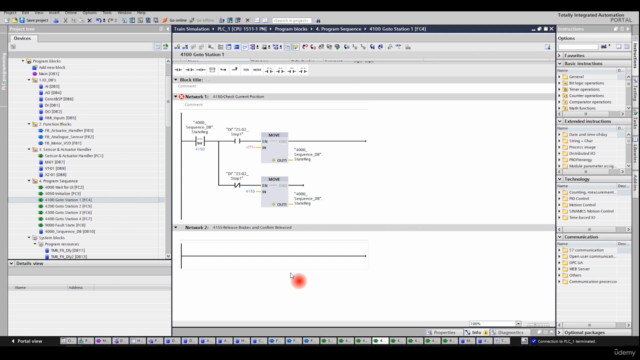The width and height of the screenshot is (640, 360).
Task: Collapse the Communication section
Action: pyautogui.click(x=560, y=237)
